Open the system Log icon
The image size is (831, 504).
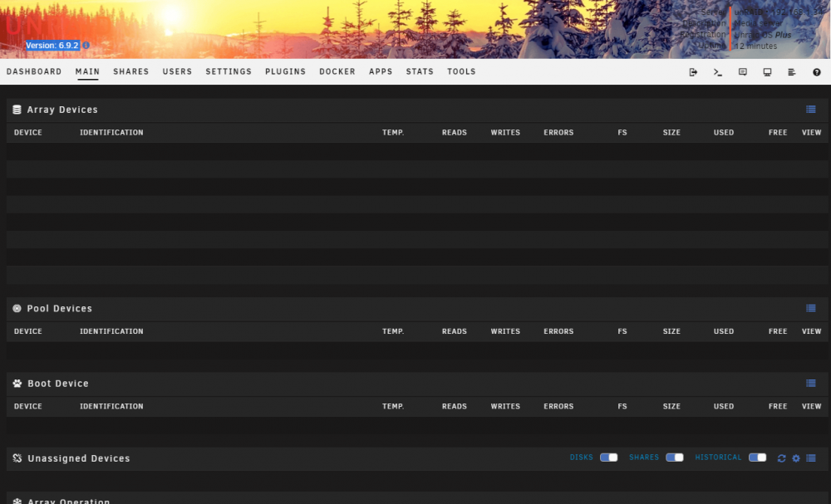792,72
